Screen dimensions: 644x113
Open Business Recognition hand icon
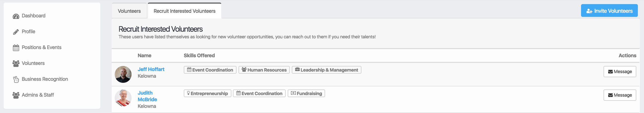[16, 80]
